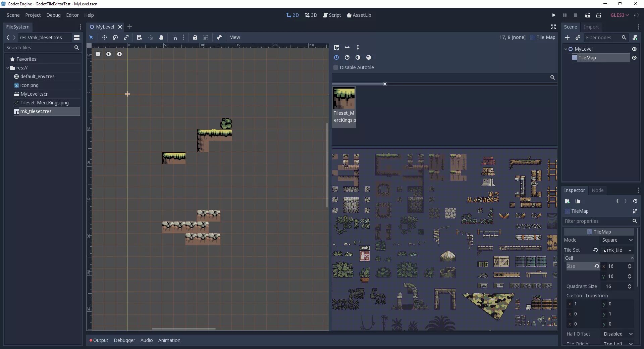Select the rotate-0-degrees tile painting icon
Image resolution: width=644 pixels, height=349 pixels.
(336, 57)
